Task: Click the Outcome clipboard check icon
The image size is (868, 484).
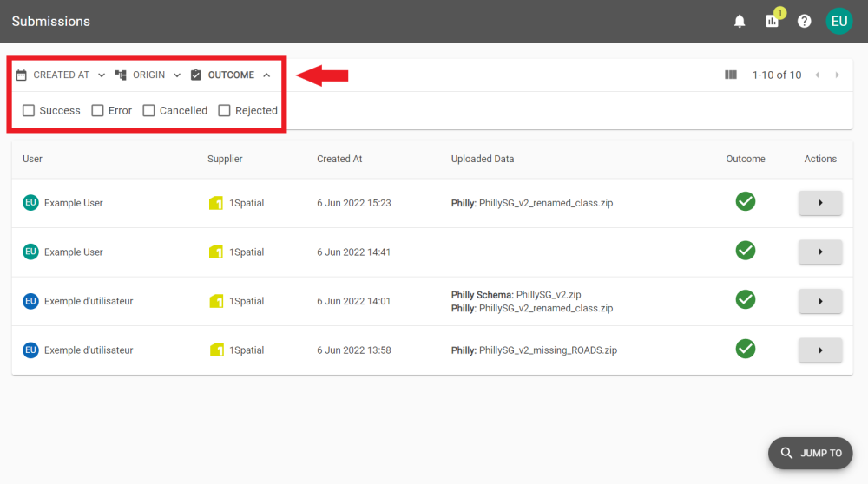Action: tap(196, 75)
